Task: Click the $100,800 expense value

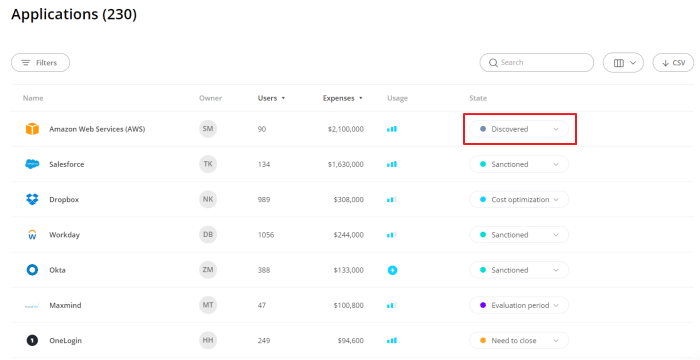Action: click(348, 306)
